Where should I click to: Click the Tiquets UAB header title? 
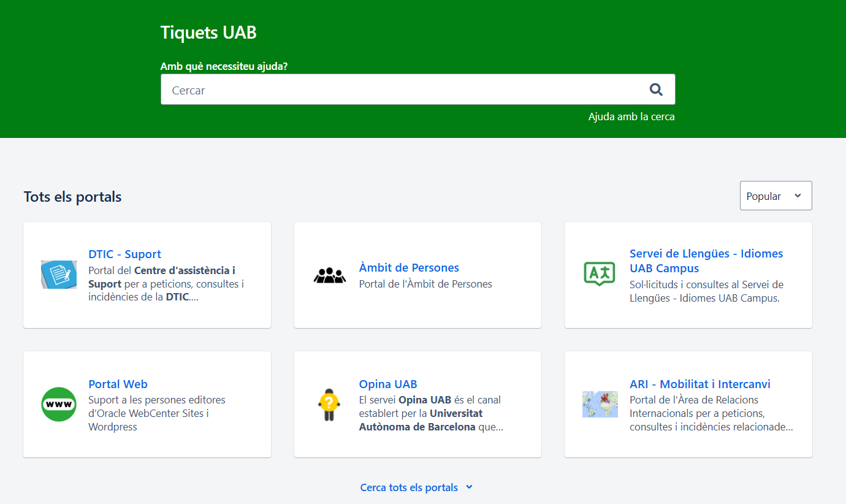(x=208, y=32)
